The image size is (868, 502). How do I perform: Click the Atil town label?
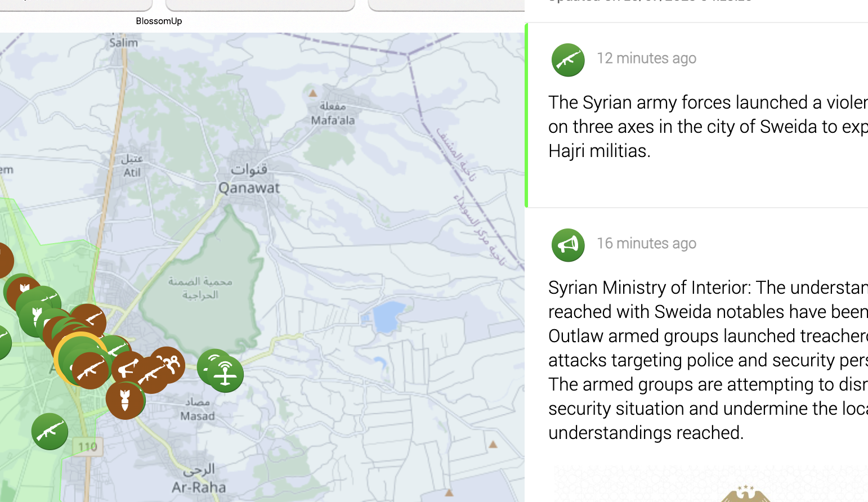tap(132, 172)
